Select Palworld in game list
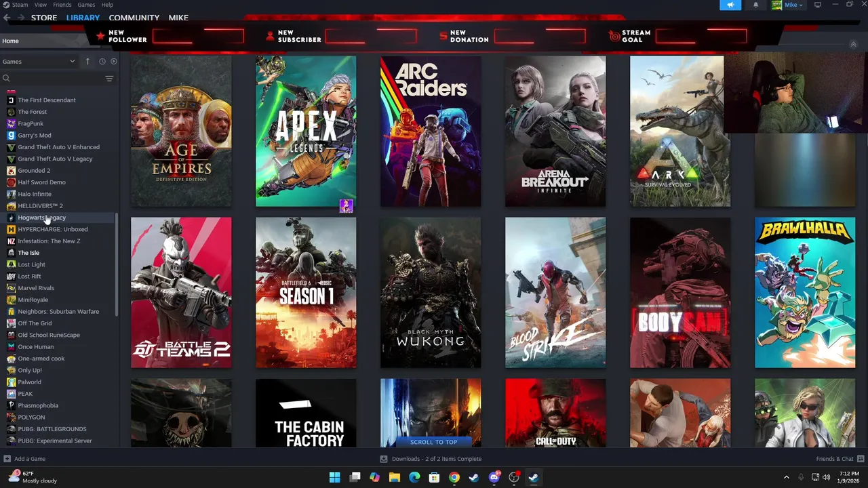868x488 pixels. (x=29, y=382)
